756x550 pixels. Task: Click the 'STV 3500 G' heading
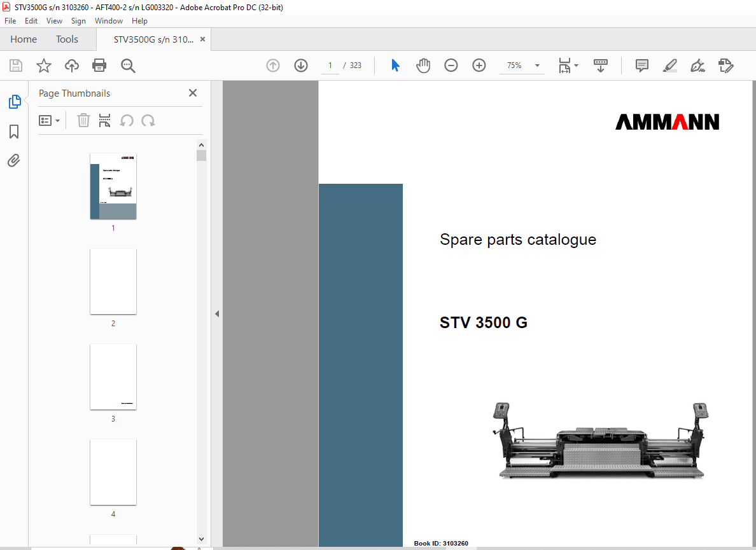[x=484, y=322]
